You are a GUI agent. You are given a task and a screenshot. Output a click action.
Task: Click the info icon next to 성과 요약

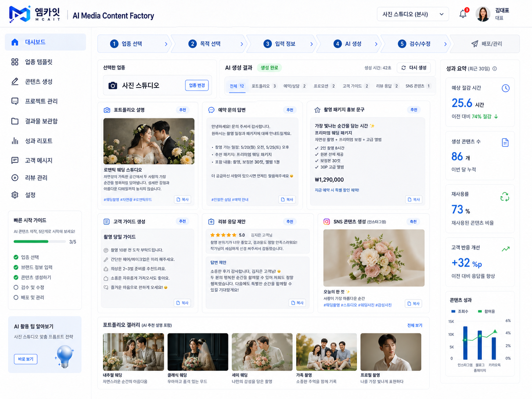click(495, 69)
